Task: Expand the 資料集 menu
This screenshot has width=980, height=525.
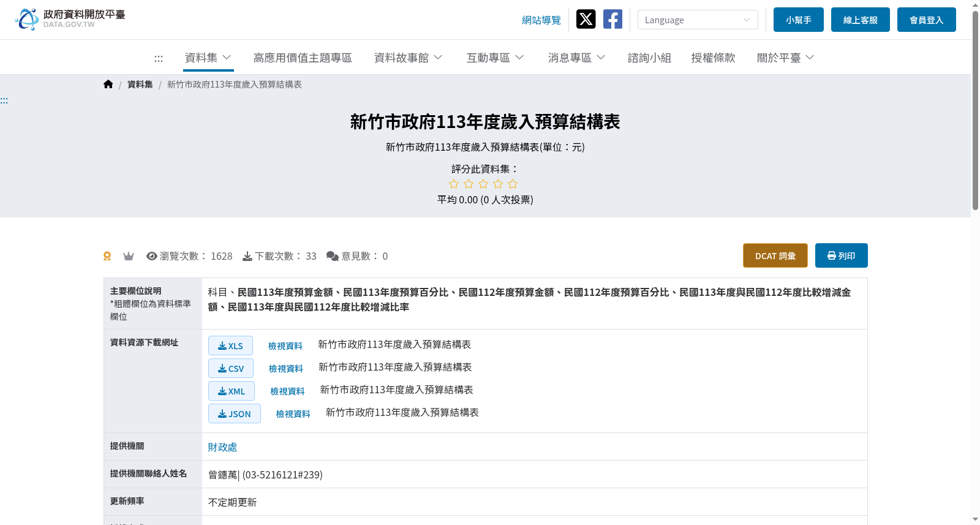Action: (x=208, y=58)
